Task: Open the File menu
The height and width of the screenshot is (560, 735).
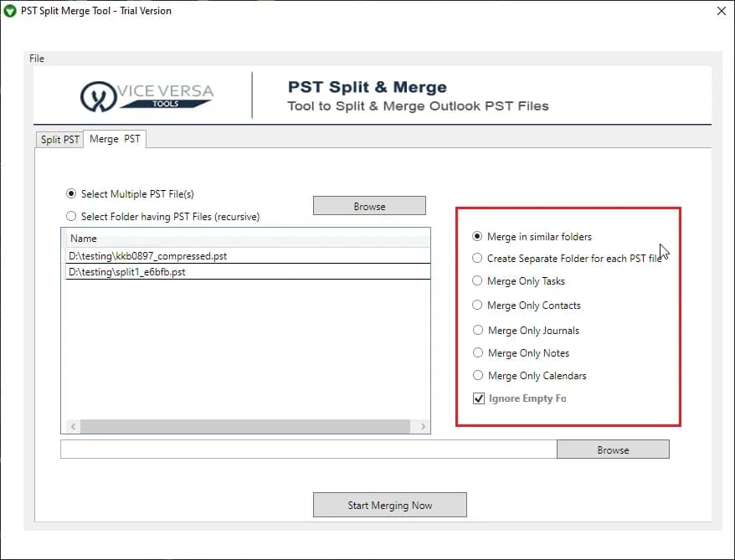Action: click(37, 59)
